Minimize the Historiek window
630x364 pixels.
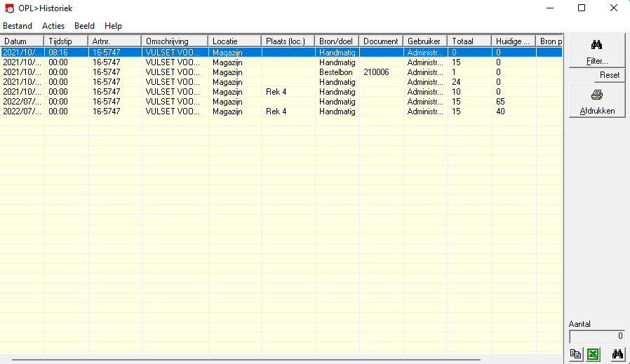(x=550, y=8)
